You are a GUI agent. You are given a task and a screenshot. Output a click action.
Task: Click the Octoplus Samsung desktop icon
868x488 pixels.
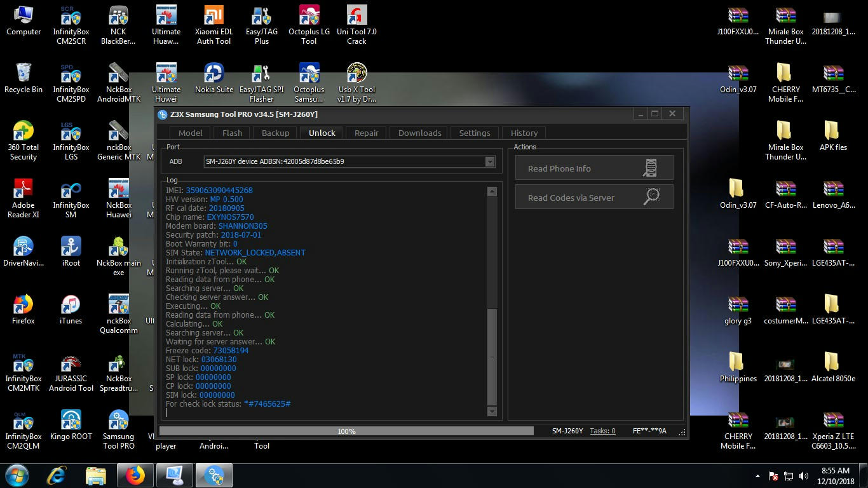point(309,83)
